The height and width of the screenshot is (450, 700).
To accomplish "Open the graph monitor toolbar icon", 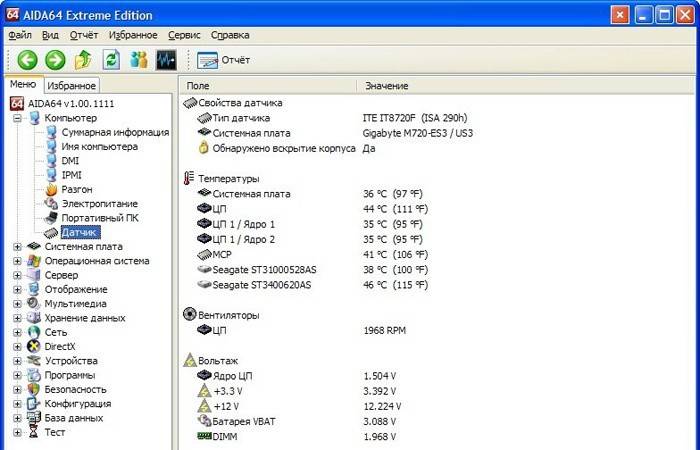I will [x=166, y=60].
